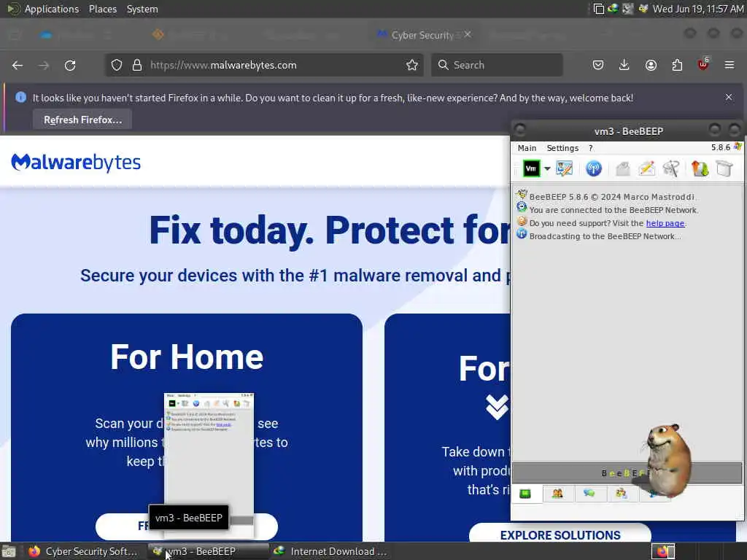
Task: Click the 5.8.6 version label in BeeBEEP
Action: pos(720,147)
